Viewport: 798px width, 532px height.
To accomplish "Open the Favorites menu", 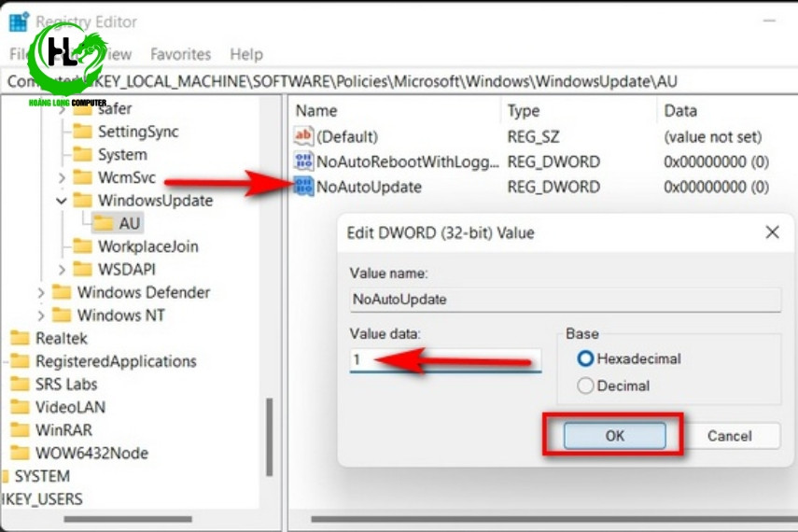I will pyautogui.click(x=181, y=54).
